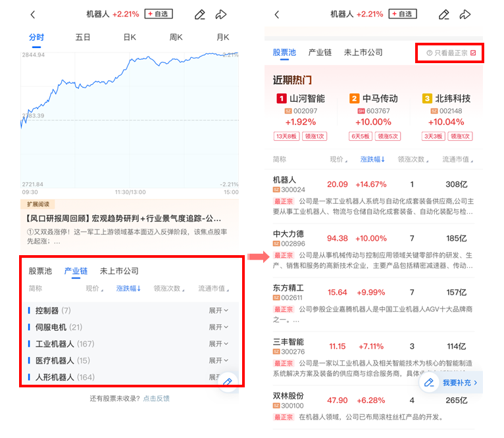Sort by 涨跌幅 on the left screen
Viewport: 504px width, 438px height.
[128, 288]
